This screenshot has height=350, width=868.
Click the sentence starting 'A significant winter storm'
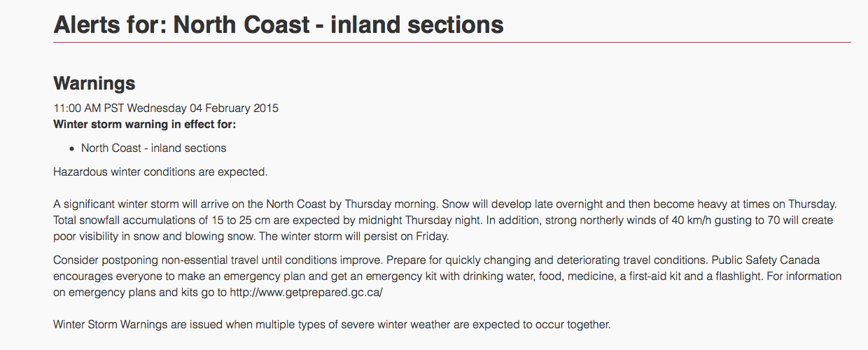point(246,204)
